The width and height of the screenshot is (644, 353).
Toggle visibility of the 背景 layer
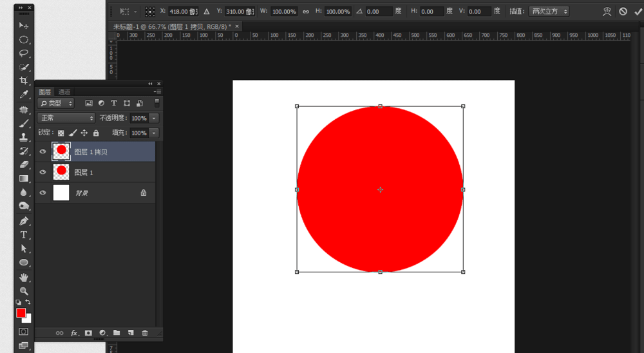point(43,193)
